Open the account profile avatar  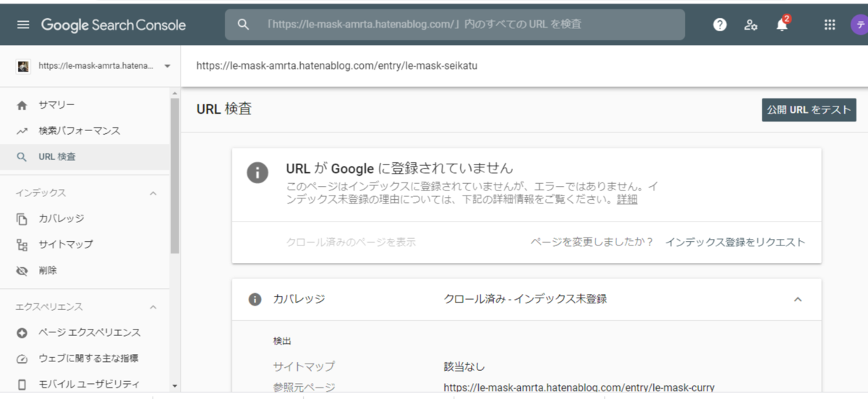point(859,25)
